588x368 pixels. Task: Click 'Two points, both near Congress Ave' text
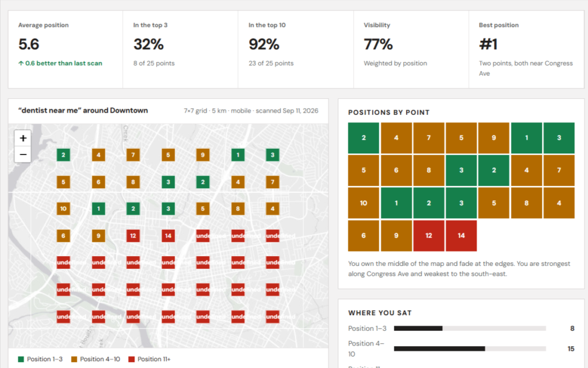coord(526,68)
